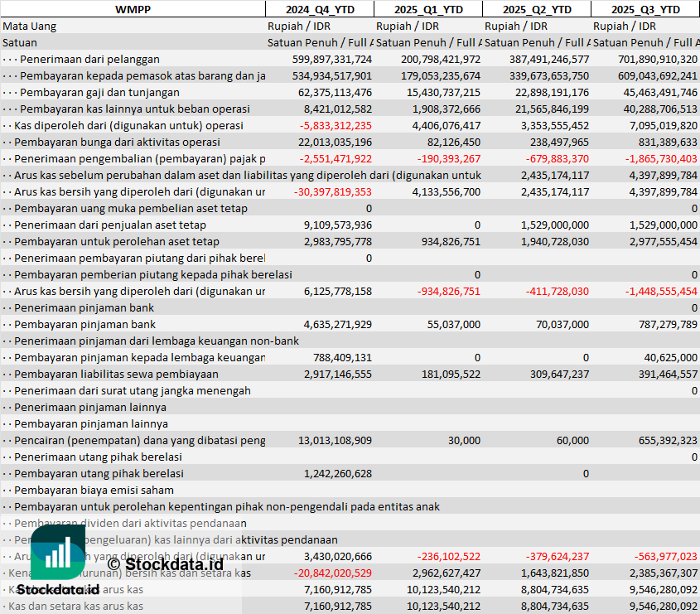Screen dimensions: 700x614
Task: Select the Penerimaan pinjaman bank row label
Action: coord(84,307)
